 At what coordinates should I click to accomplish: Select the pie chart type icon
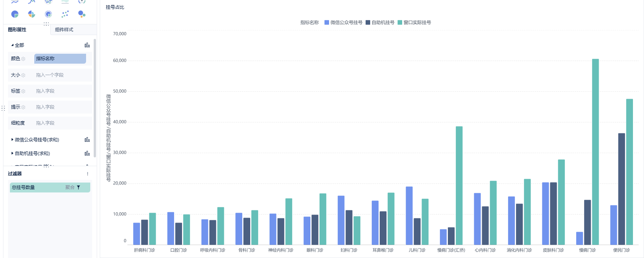pyautogui.click(x=15, y=14)
